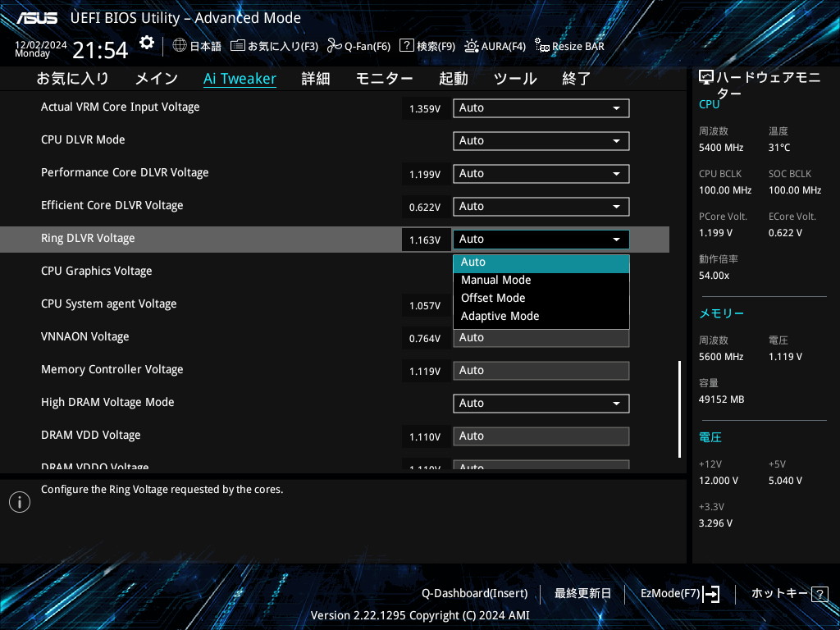Click Memory Controller Voltage Auto field

coord(541,371)
